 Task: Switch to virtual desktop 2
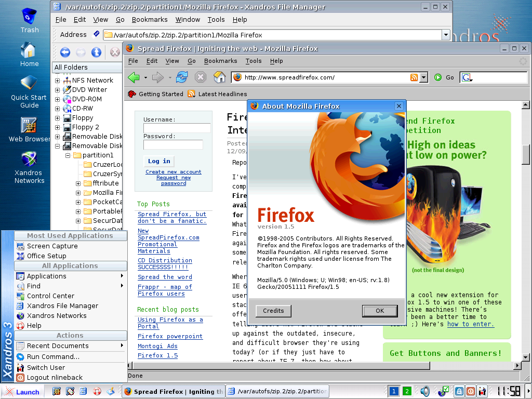(x=407, y=391)
